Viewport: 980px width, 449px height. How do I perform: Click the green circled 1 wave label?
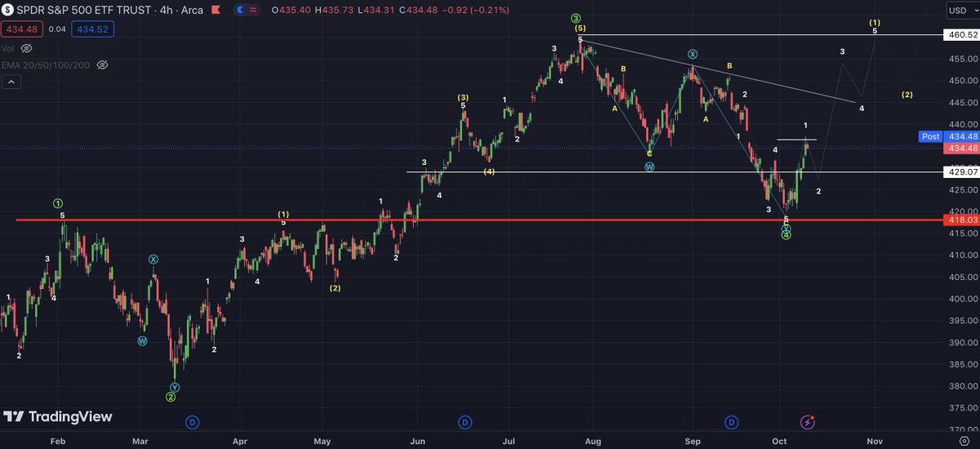pos(58,203)
